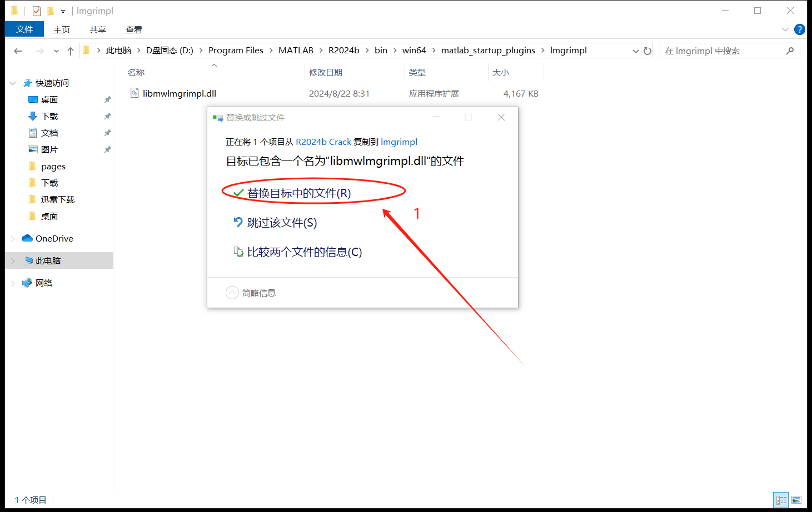
Task: Open recent locations dropdown arrow
Action: [x=56, y=51]
